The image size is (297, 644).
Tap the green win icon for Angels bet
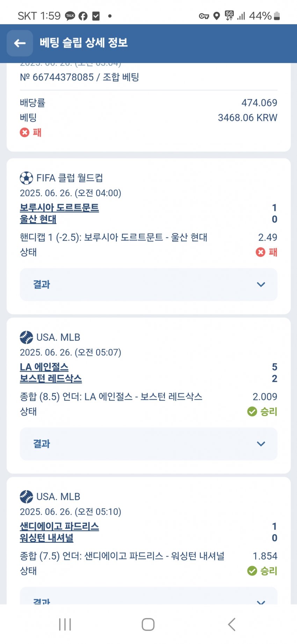pyautogui.click(x=252, y=412)
